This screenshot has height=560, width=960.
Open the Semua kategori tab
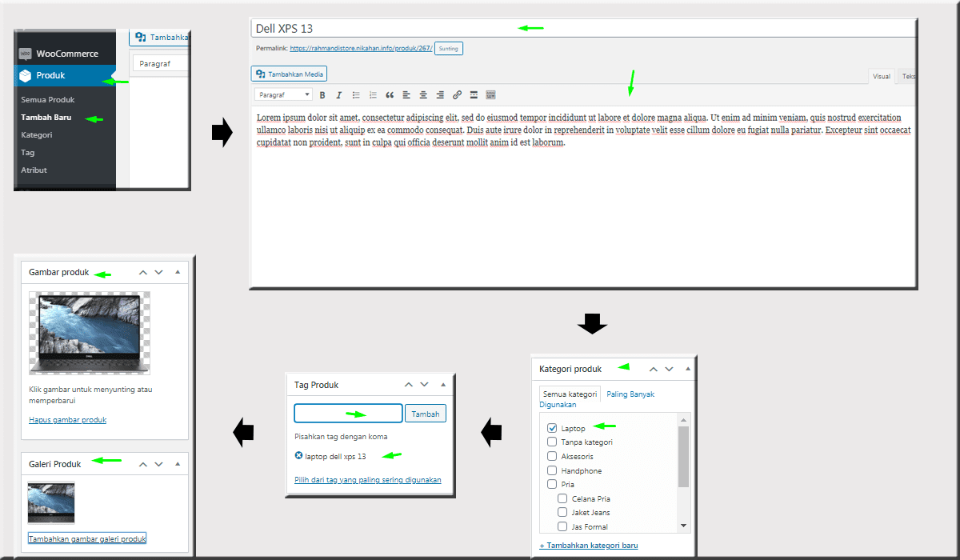[x=570, y=394]
